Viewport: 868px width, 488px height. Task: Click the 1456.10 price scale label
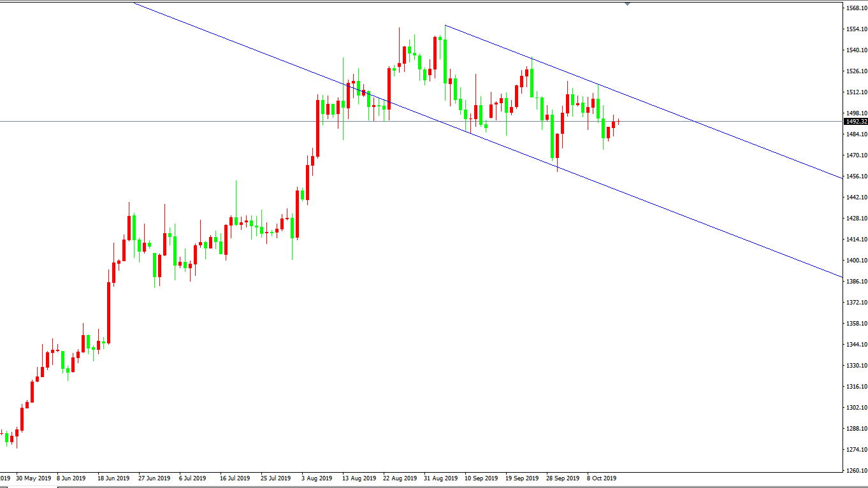857,176
